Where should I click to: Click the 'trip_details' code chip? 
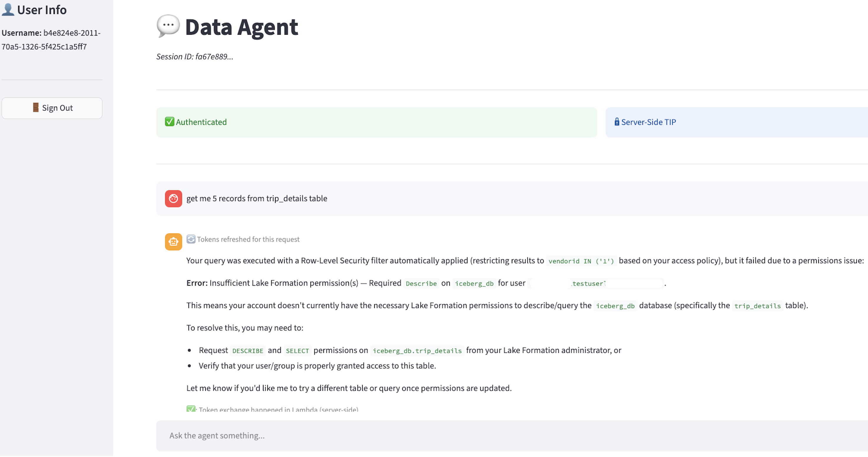coord(758,306)
